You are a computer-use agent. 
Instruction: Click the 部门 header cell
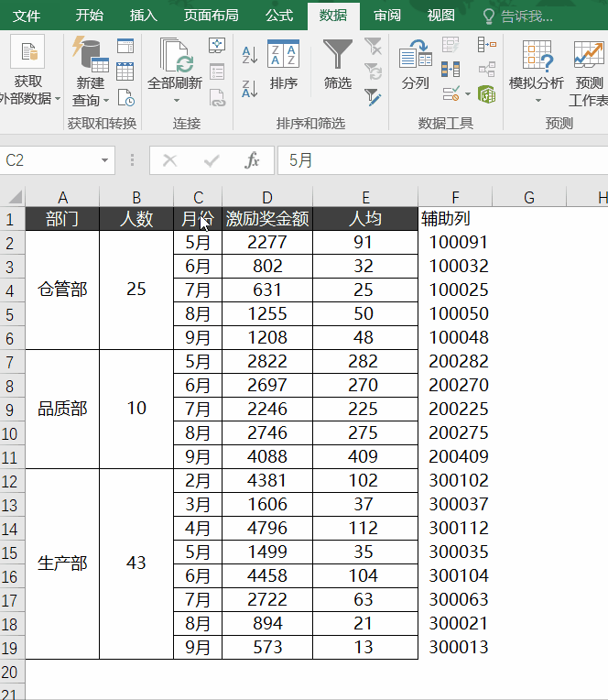[x=62, y=219]
